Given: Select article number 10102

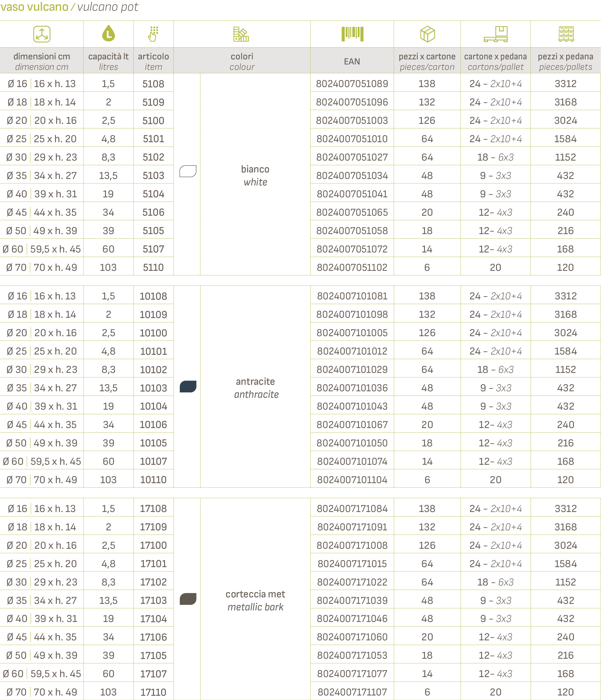Looking at the screenshot, I should [153, 370].
